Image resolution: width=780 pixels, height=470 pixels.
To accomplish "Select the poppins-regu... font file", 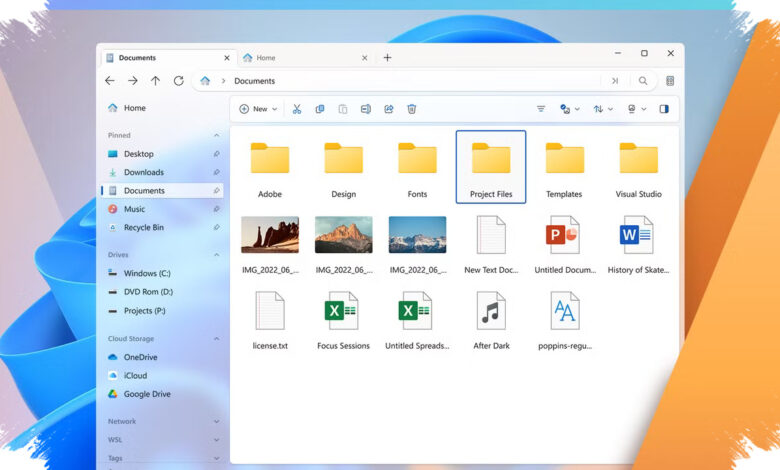I will (x=565, y=320).
